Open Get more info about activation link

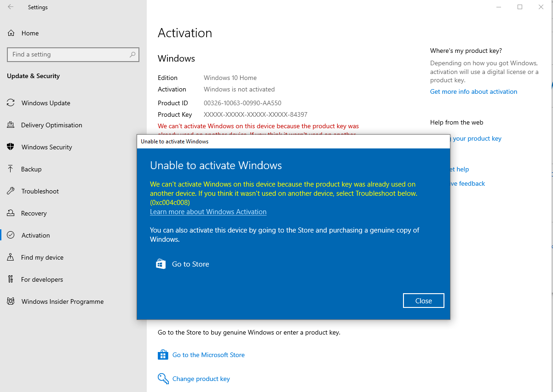point(473,91)
